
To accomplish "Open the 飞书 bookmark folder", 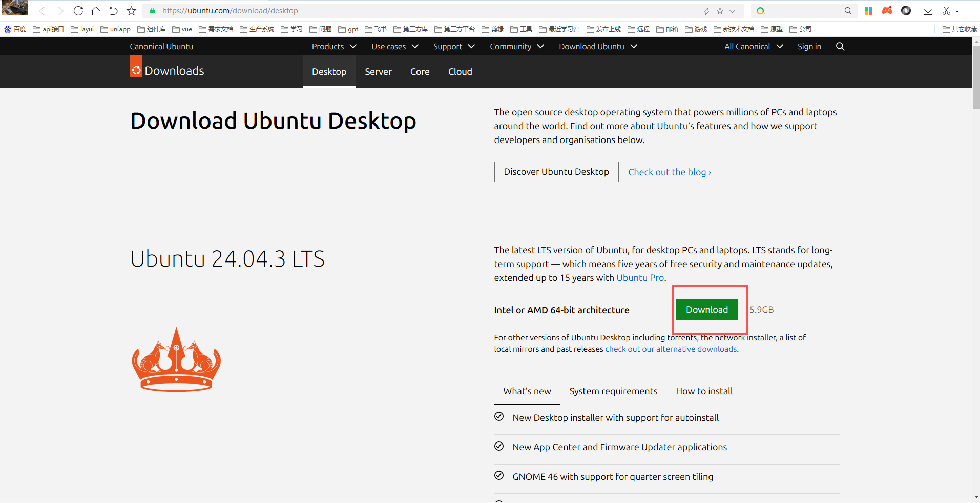I will [x=376, y=29].
